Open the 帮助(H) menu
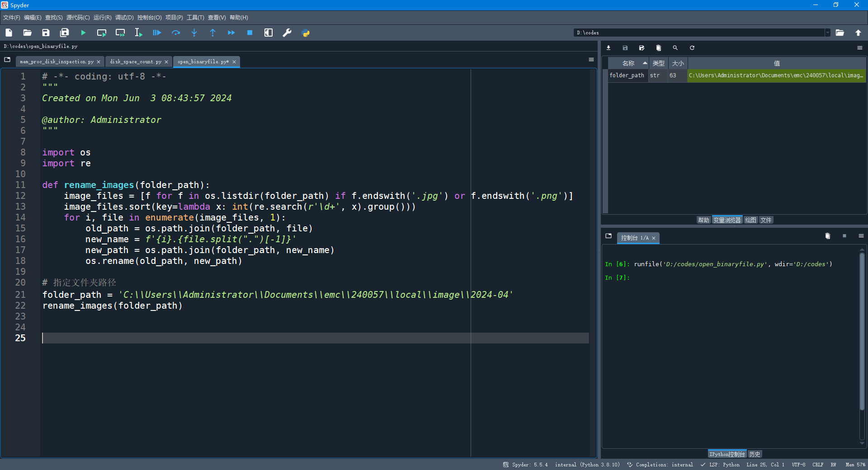Screen dimensions: 868x470 coord(239,18)
